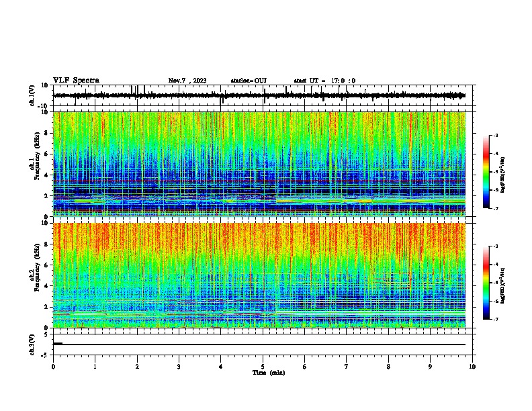
Task: Click time-axis tick label "2"
Action: (137, 367)
